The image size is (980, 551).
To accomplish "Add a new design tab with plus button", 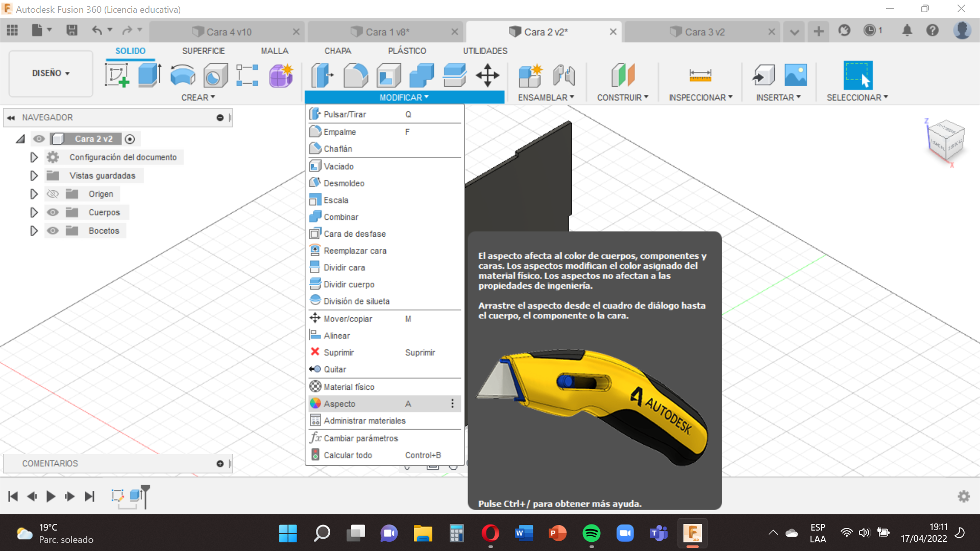I will [x=819, y=31].
